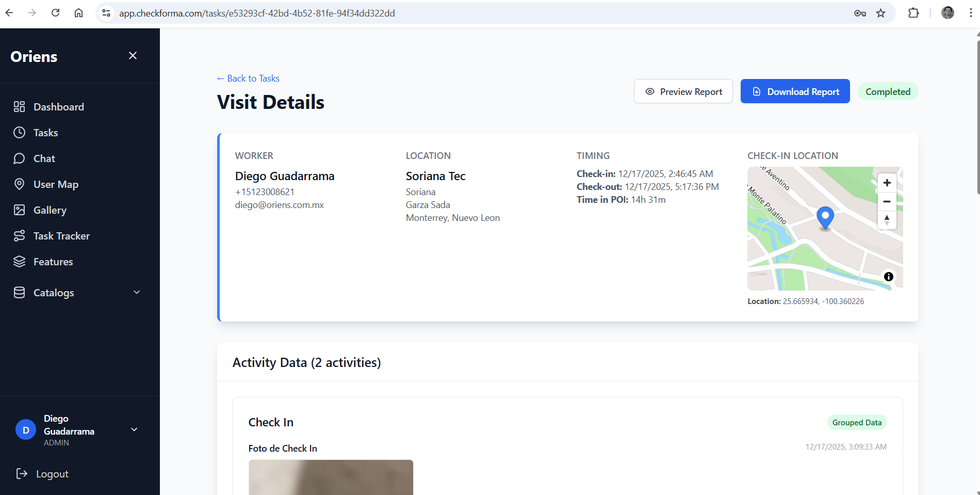
Task: Reset map orientation with the compass arrow
Action: coord(887,220)
